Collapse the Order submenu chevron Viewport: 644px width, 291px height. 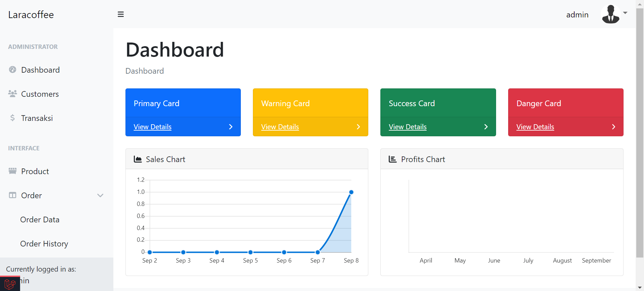100,196
